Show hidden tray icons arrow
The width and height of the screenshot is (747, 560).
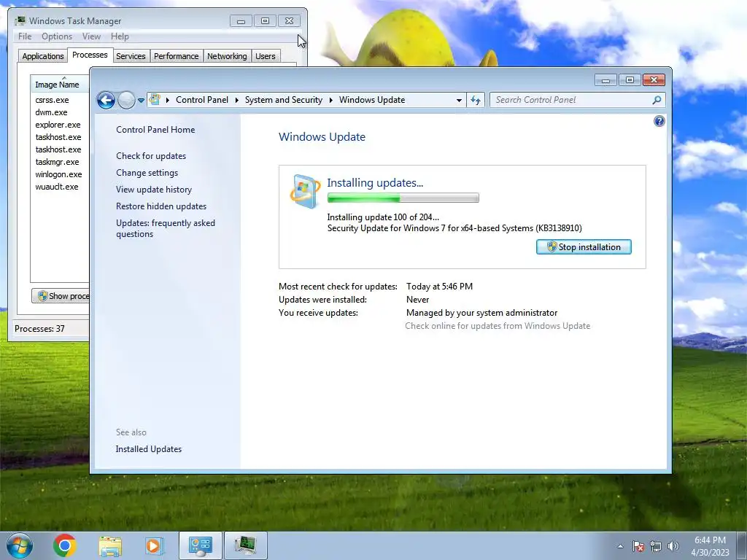tap(620, 546)
